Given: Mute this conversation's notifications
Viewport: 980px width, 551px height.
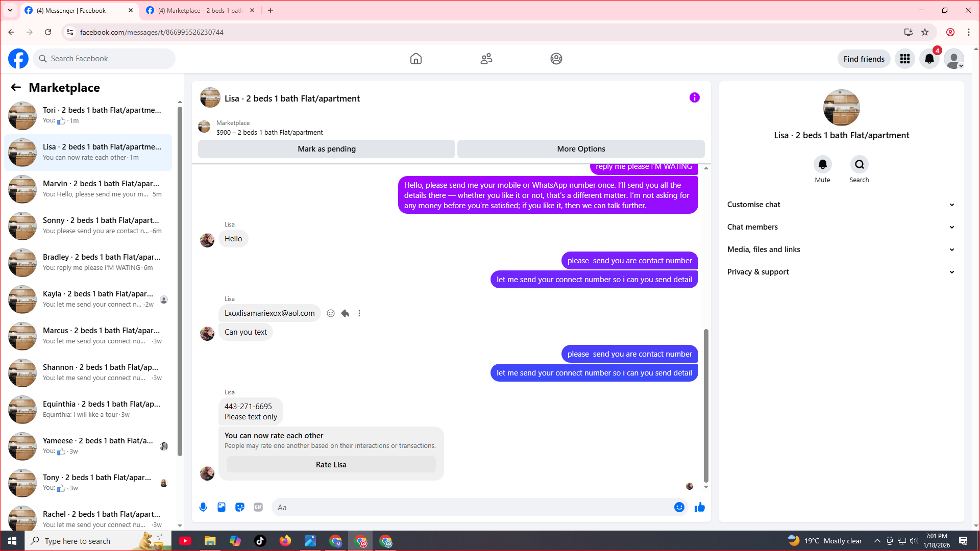Looking at the screenshot, I should click(x=822, y=164).
